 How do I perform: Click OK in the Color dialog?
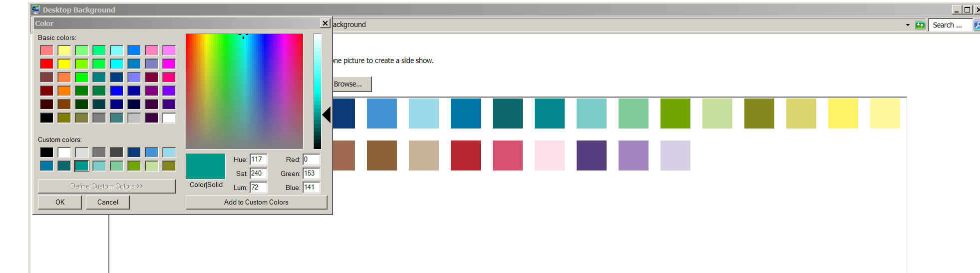pos(60,202)
